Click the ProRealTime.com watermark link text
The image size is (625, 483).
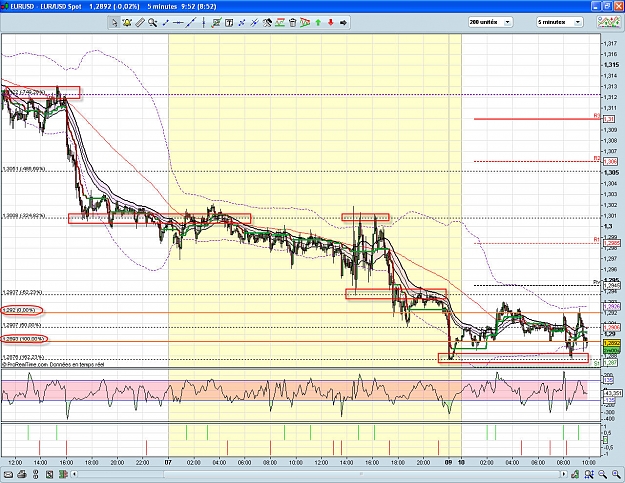26,364
